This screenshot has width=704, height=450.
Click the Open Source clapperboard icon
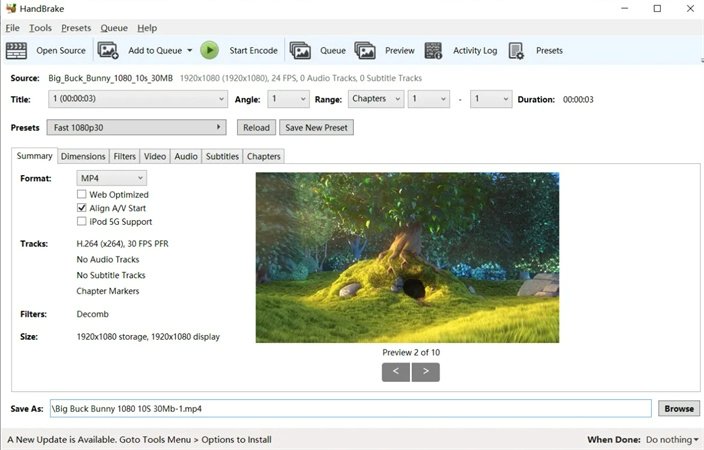(16, 51)
